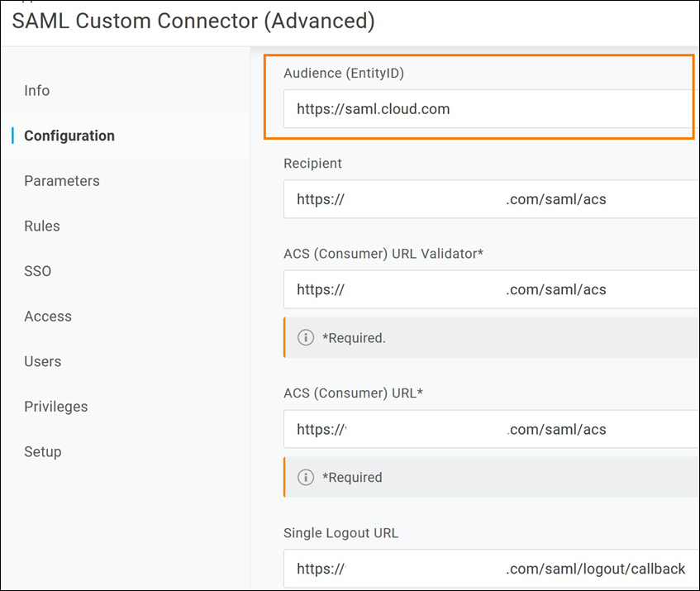
Task: Open the Rules section
Action: 42,226
